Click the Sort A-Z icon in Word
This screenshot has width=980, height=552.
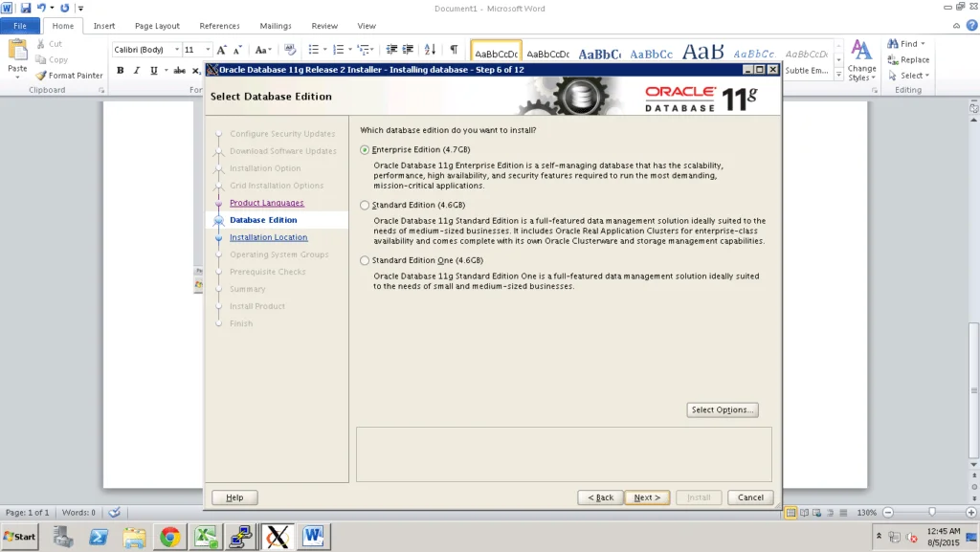coord(430,50)
